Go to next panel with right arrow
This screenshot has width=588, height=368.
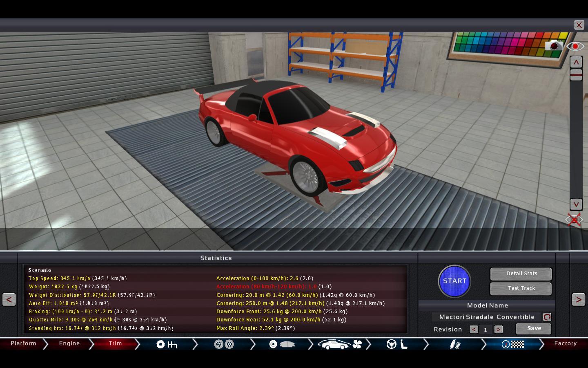[578, 300]
